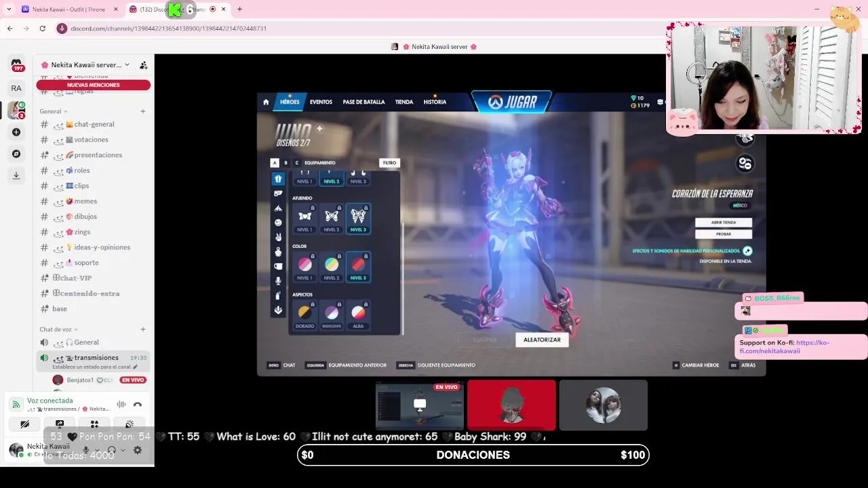Select Color Nivel 1 pink swatch
The width and height of the screenshot is (868, 488).
(304, 266)
